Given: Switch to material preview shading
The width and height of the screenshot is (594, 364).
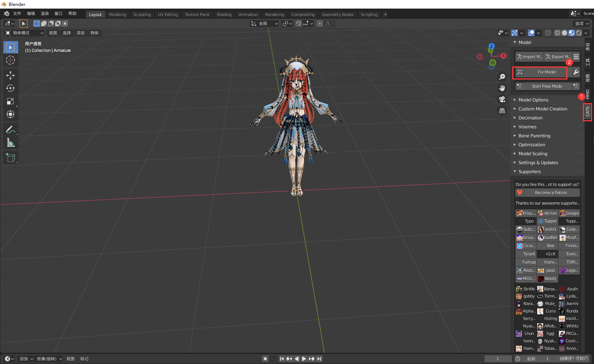Looking at the screenshot, I should (x=572, y=33).
